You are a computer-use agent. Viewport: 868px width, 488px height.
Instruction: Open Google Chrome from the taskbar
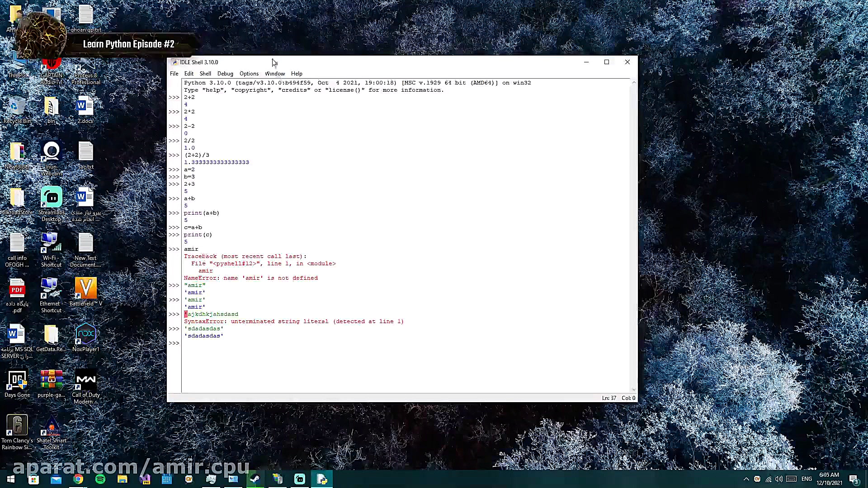(x=78, y=479)
